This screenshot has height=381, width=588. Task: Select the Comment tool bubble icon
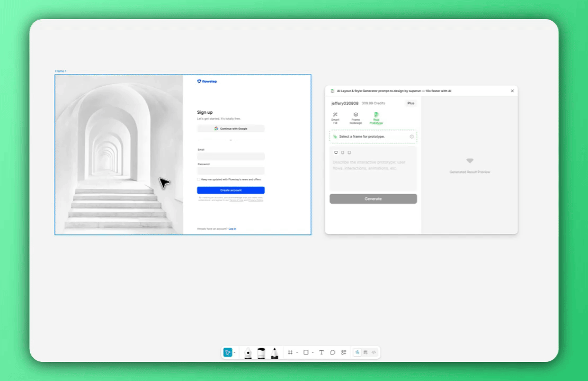pyautogui.click(x=333, y=352)
